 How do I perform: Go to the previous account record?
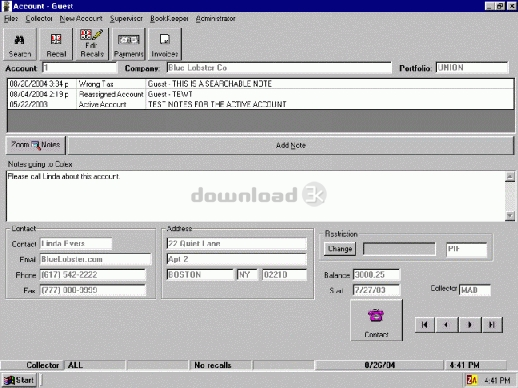[446, 325]
